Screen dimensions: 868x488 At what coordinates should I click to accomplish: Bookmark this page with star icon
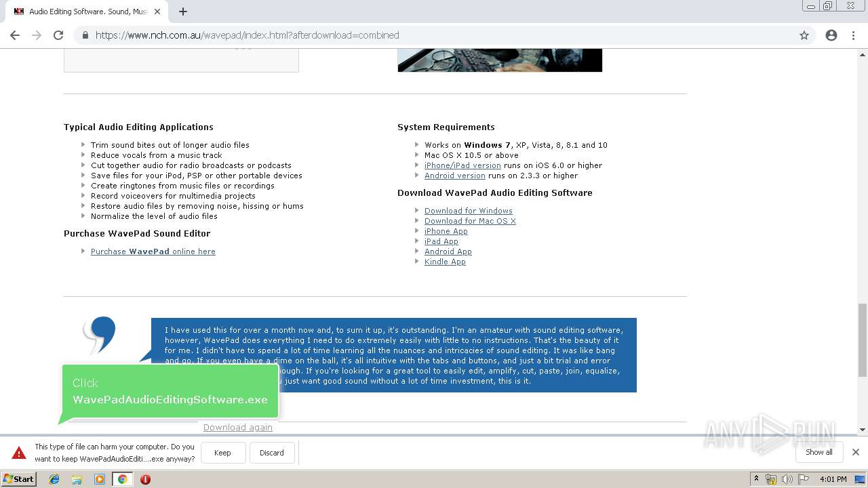pyautogui.click(x=804, y=35)
